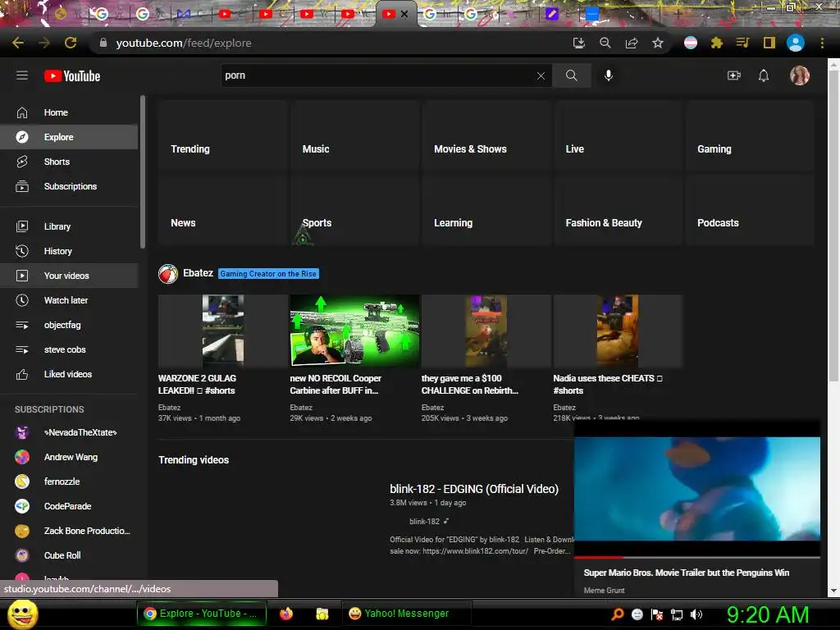Open the smiley start button

[x=22, y=614]
